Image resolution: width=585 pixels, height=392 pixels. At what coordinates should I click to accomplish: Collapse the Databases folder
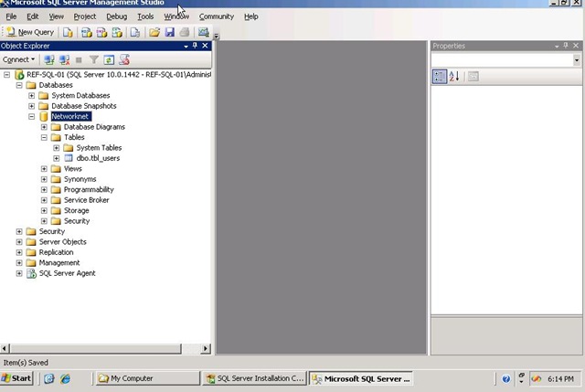point(19,85)
